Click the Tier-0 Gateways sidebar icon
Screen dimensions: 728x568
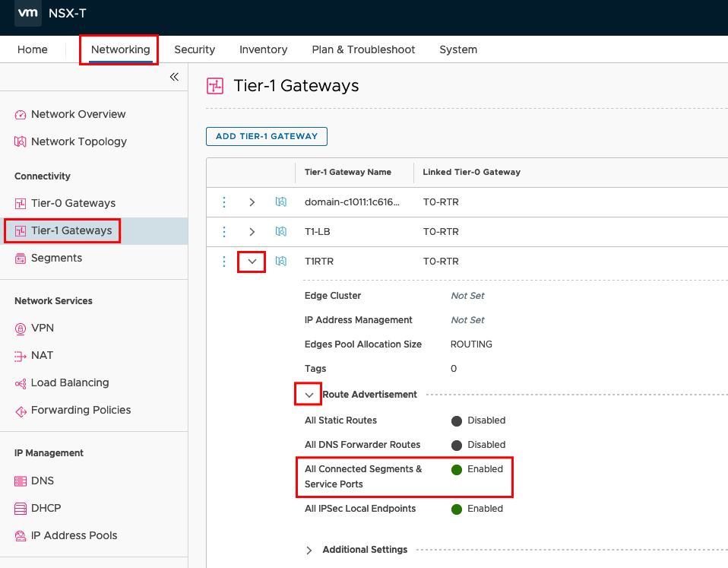click(x=21, y=204)
